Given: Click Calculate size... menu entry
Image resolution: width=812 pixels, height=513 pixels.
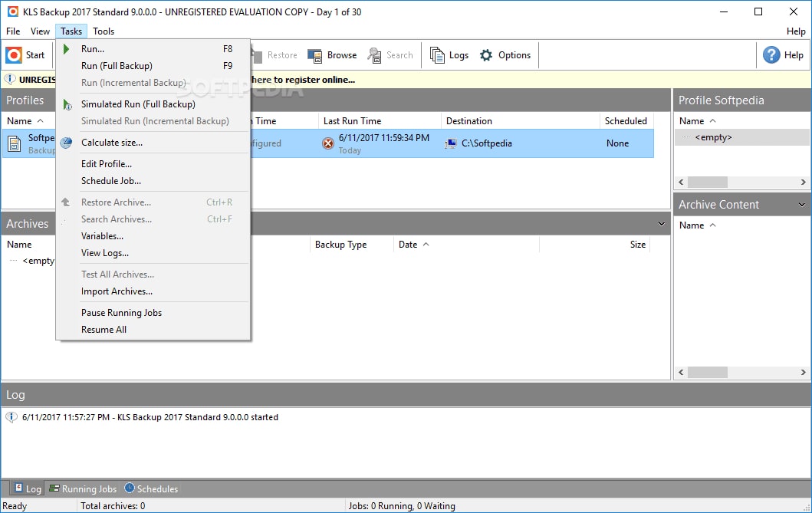Looking at the screenshot, I should 112,143.
